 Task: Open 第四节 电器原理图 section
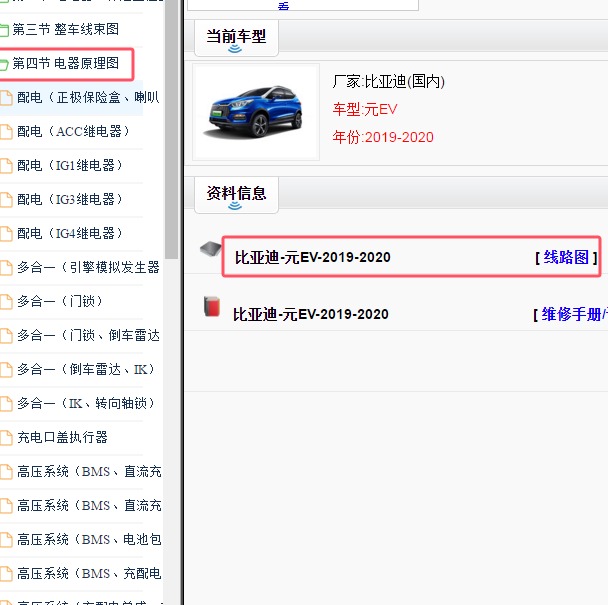(66, 63)
